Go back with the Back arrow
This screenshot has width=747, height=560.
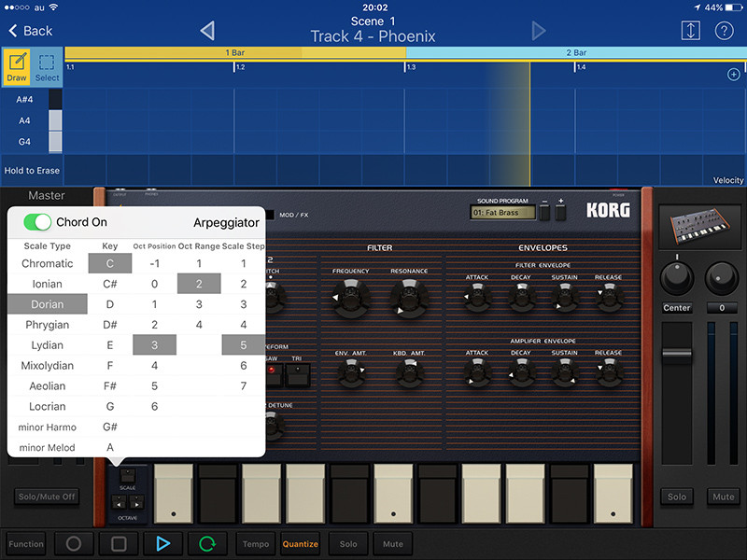[31, 31]
